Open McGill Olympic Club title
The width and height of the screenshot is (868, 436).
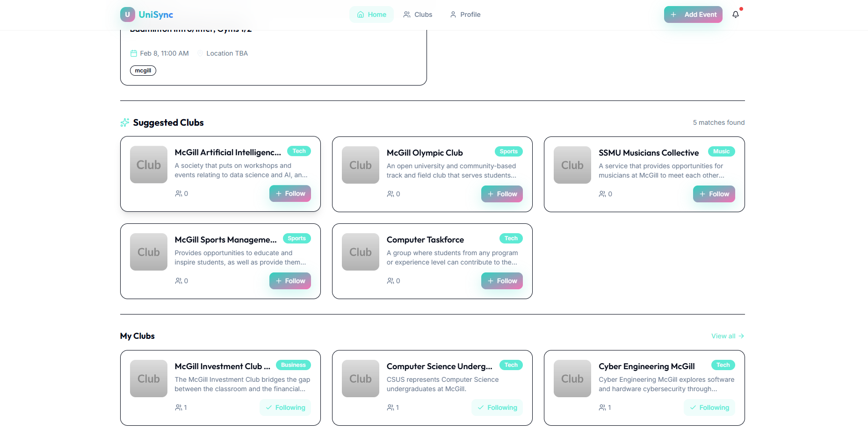click(425, 153)
